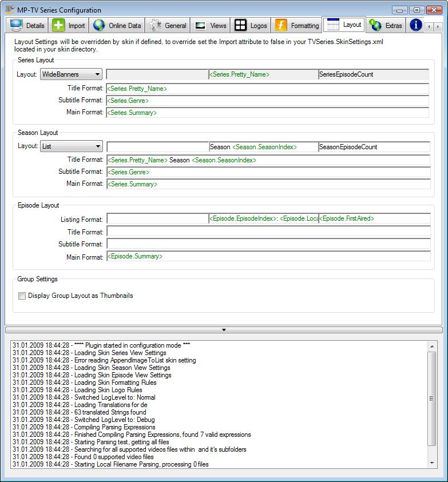Enable Display Group Layout as Thumbnails
The width and height of the screenshot is (448, 482).
click(22, 296)
